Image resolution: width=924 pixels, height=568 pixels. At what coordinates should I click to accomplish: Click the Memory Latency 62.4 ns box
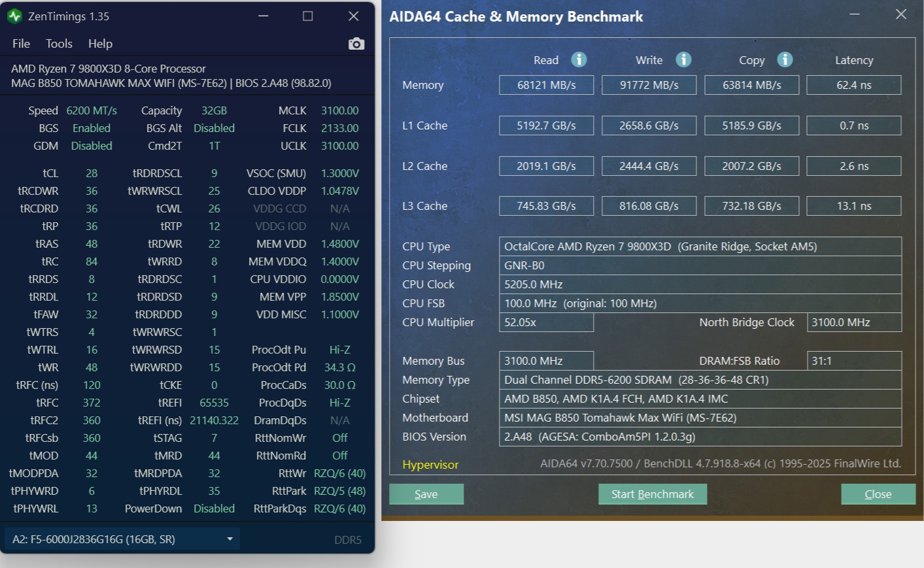[853, 85]
